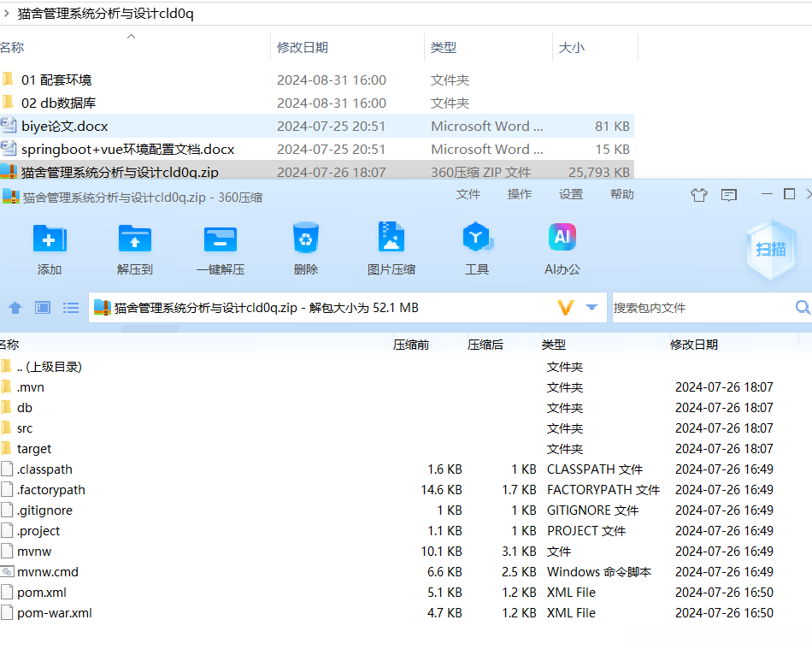
Task: Switch to list view mode in 360压缩
Action: pyautogui.click(x=71, y=308)
